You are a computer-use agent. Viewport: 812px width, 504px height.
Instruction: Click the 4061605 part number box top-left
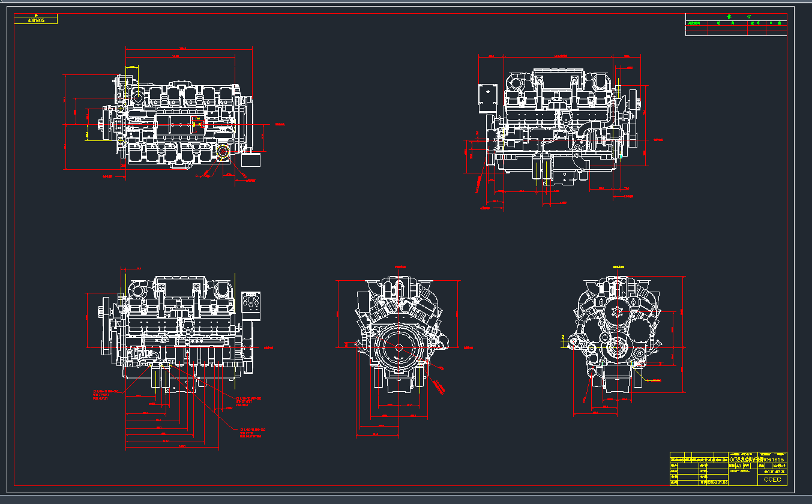click(x=36, y=20)
